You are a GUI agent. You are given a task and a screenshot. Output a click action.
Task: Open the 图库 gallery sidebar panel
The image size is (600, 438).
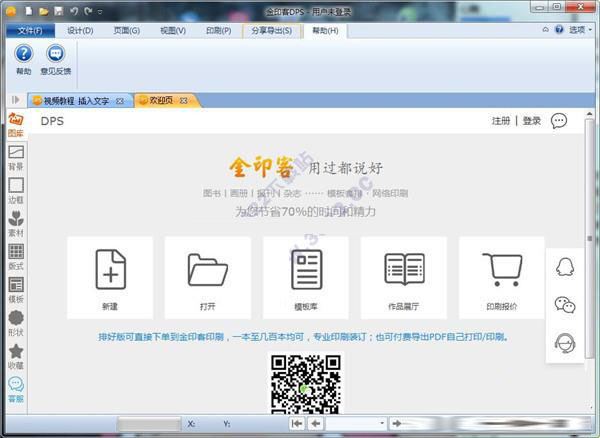point(16,125)
